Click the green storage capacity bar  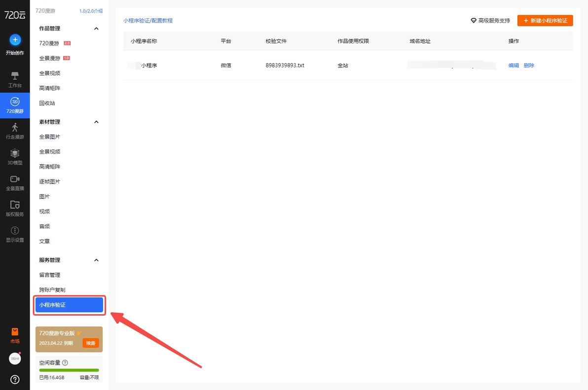[x=69, y=370]
